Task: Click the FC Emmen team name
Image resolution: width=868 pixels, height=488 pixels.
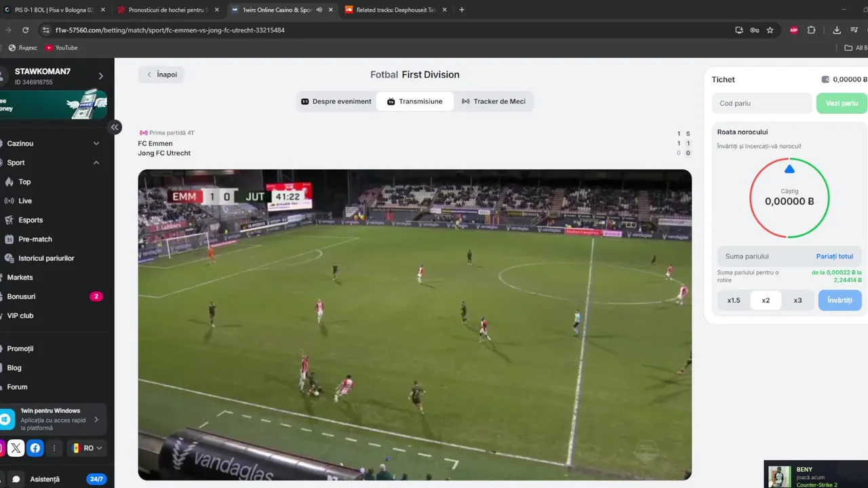Action: click(155, 143)
